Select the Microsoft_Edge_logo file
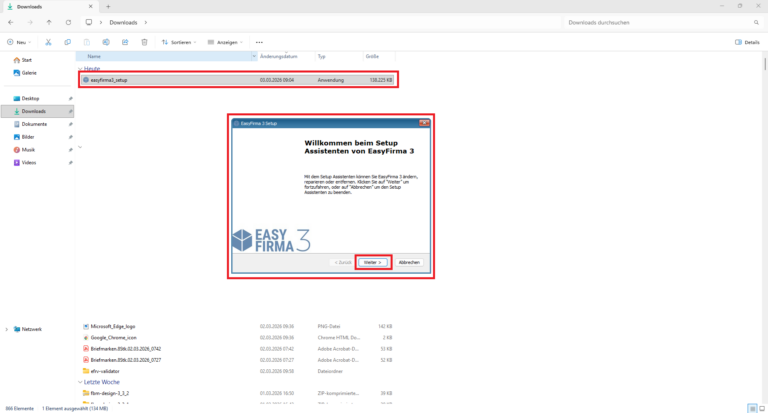 point(113,326)
